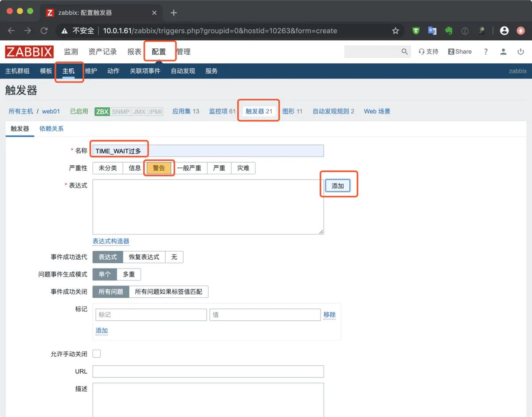
Task: Open 监控项 61 link
Action: [223, 111]
